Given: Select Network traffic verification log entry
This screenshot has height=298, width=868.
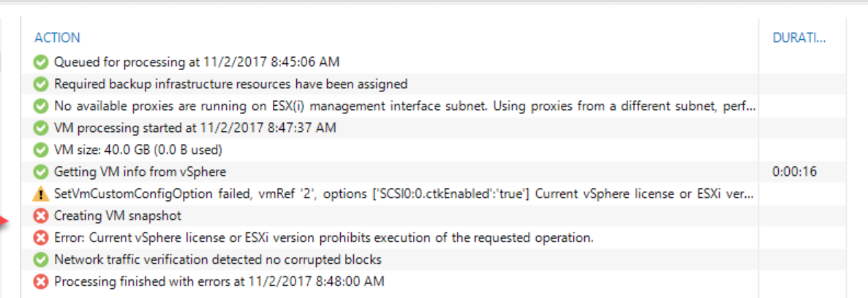Looking at the screenshot, I should 218,260.
